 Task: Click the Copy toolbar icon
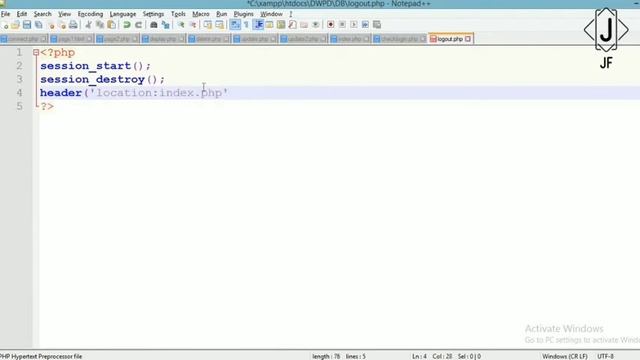pos(100,25)
